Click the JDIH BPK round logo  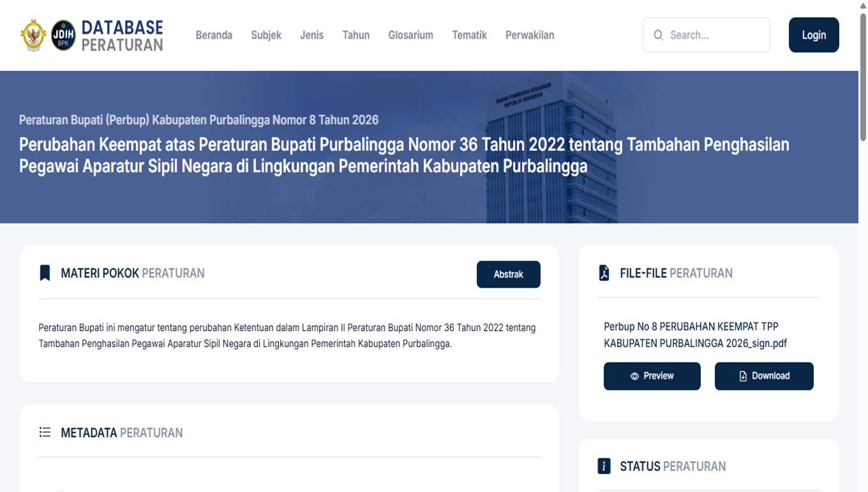63,35
